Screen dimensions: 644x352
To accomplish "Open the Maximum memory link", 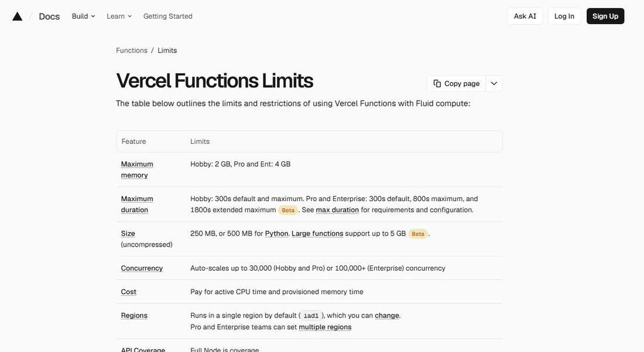I will 137,170.
